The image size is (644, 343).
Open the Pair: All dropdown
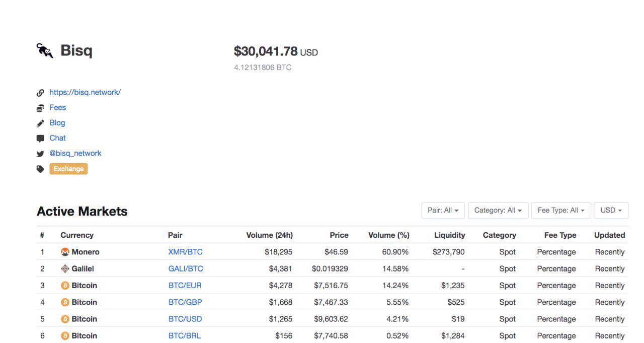[443, 210]
